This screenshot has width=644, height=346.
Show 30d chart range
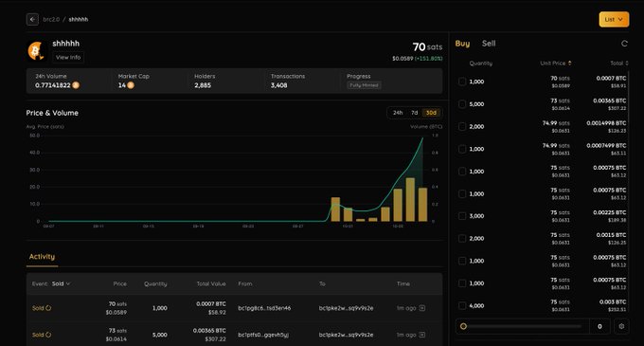click(x=431, y=113)
